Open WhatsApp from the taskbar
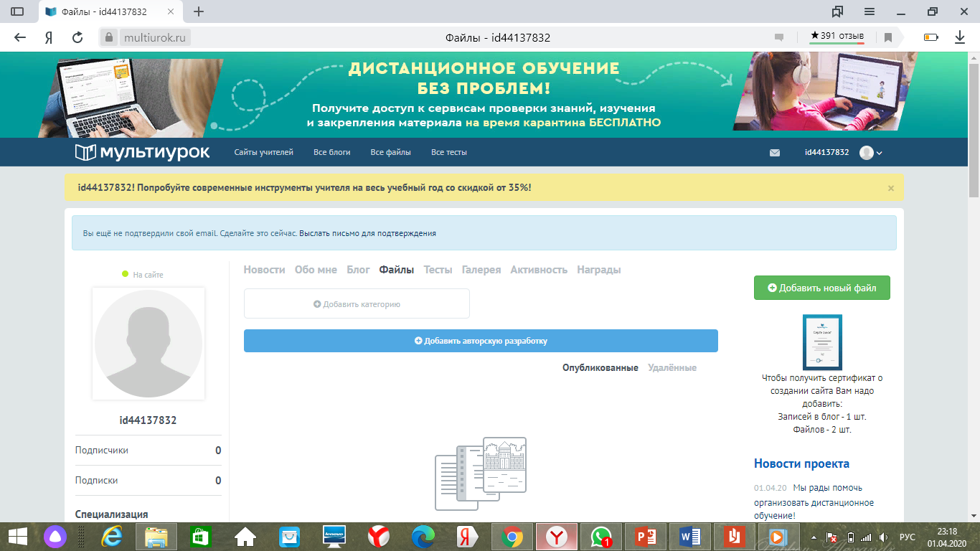Viewport: 980px width, 551px height. click(600, 536)
